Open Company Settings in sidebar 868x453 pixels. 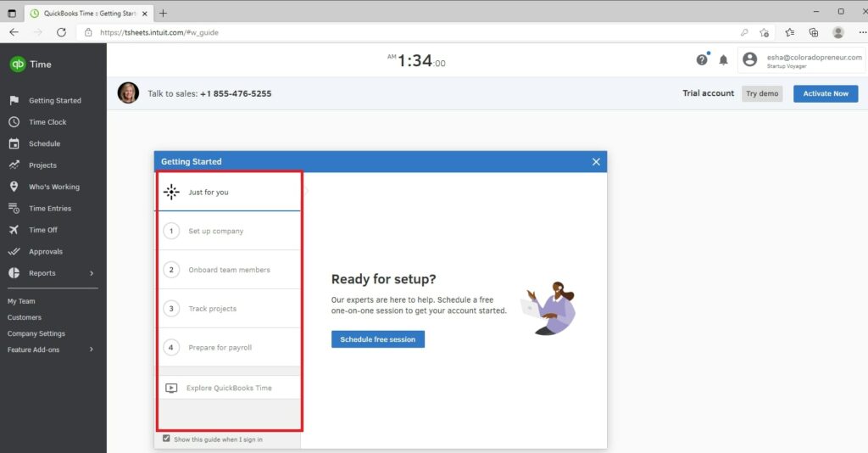(x=36, y=333)
